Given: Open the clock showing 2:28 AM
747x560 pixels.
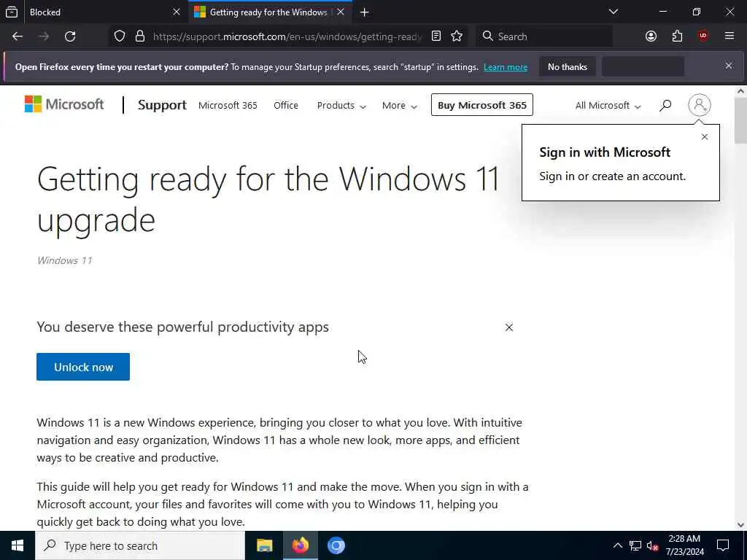Looking at the screenshot, I should click(x=684, y=545).
